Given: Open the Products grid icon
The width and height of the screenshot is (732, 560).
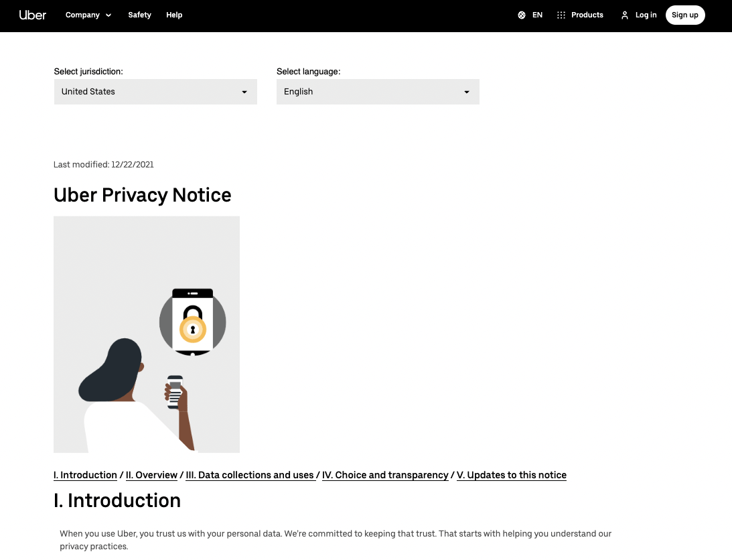Looking at the screenshot, I should (x=561, y=15).
